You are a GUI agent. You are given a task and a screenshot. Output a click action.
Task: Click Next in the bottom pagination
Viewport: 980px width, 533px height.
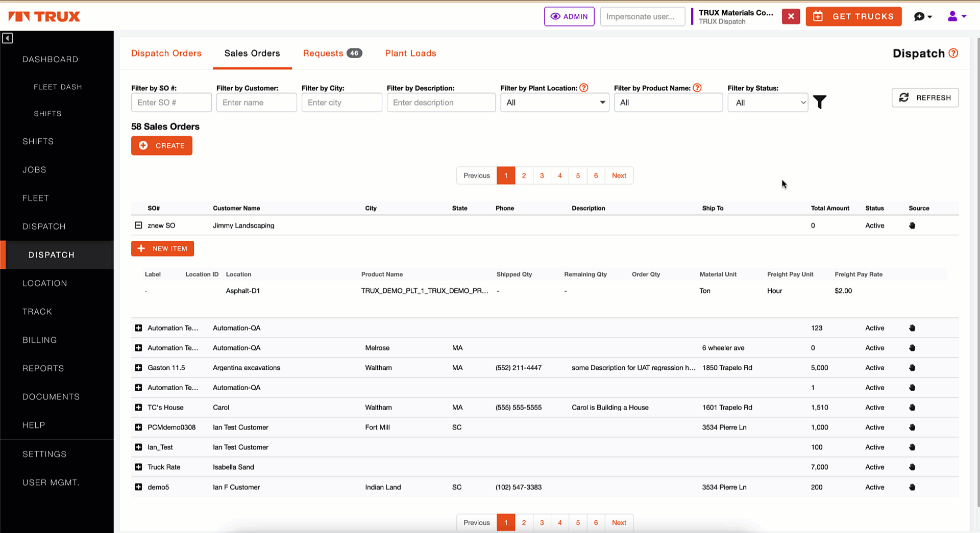point(619,522)
